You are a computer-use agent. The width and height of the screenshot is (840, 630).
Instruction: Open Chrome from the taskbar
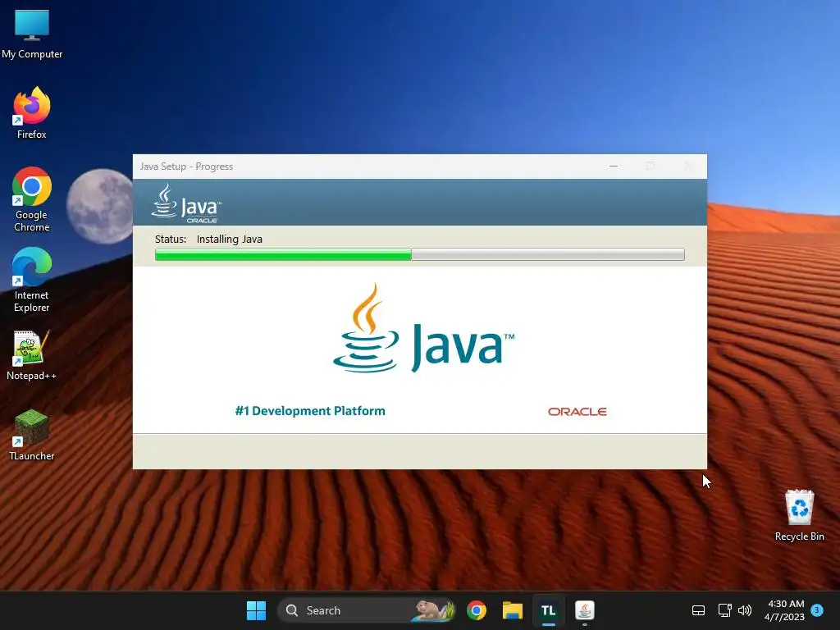coord(477,610)
